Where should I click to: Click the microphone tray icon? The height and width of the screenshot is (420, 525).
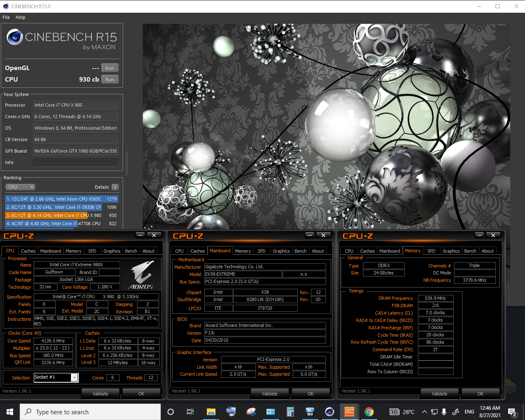tap(445, 412)
